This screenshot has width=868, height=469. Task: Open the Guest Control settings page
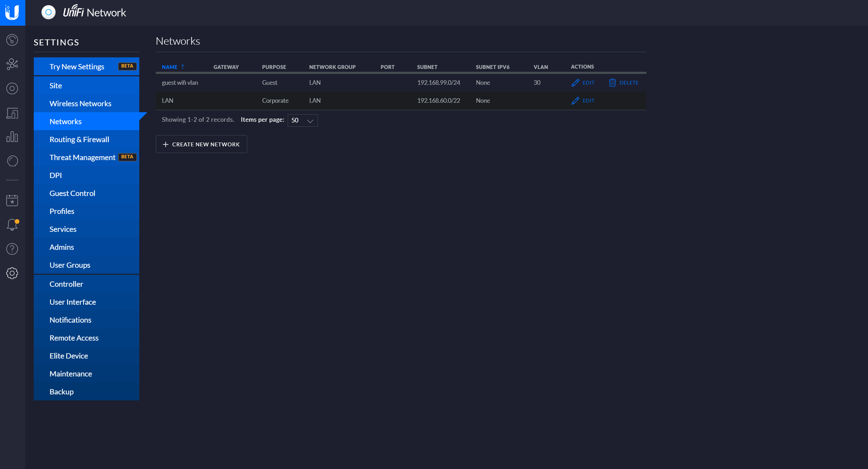coord(72,193)
